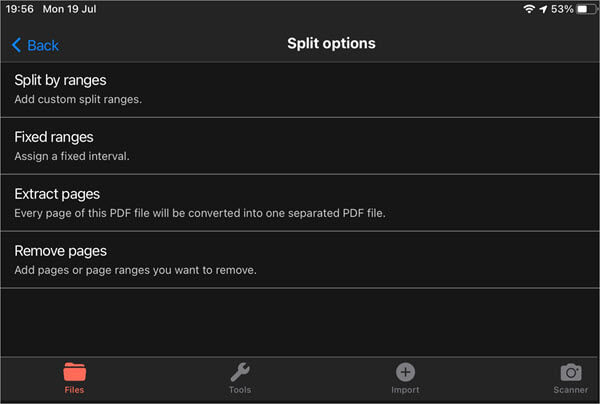Click the red Files folder icon
The image size is (600, 404).
point(74,372)
